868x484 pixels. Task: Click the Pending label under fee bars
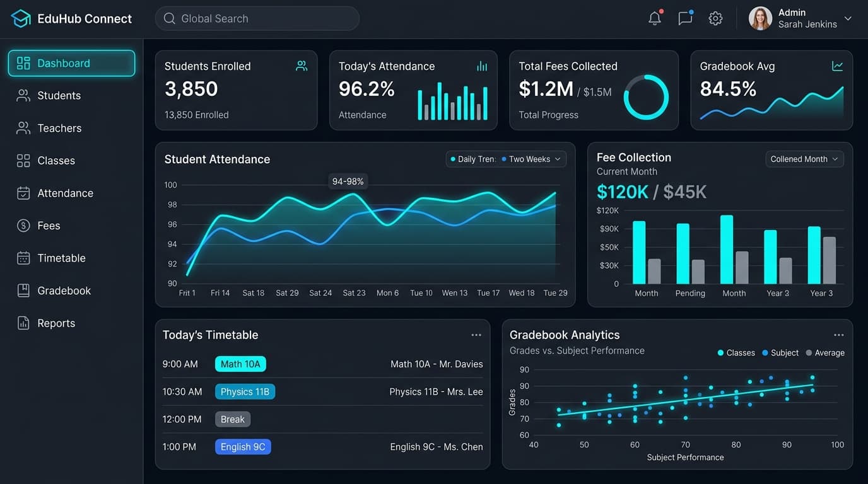(x=690, y=294)
